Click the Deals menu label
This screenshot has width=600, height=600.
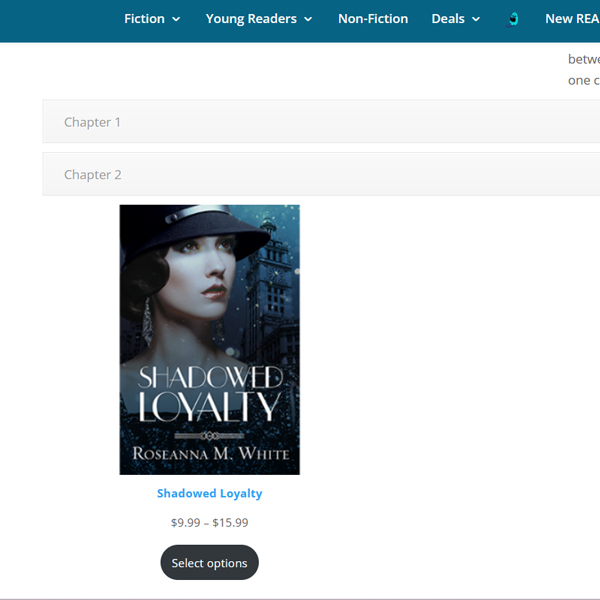(448, 19)
